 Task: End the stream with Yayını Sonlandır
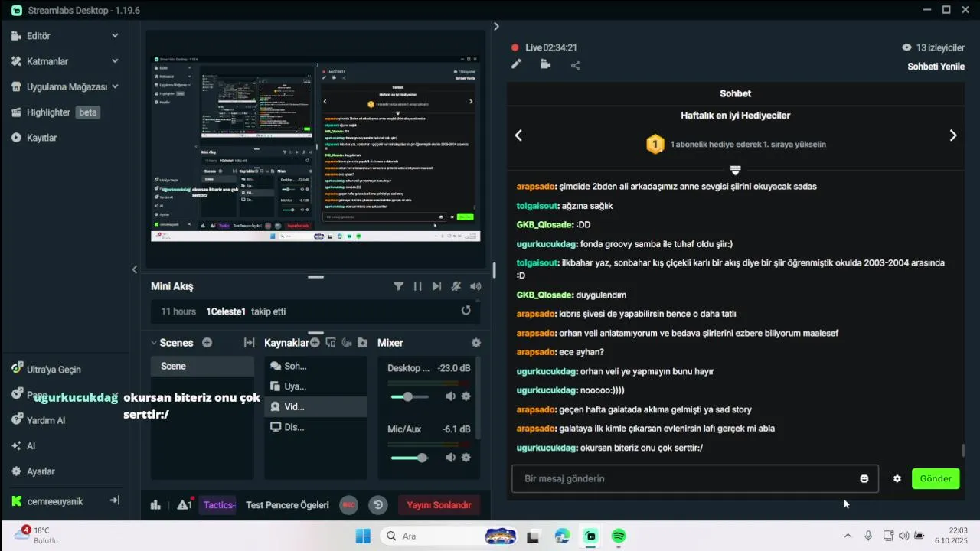tap(439, 505)
